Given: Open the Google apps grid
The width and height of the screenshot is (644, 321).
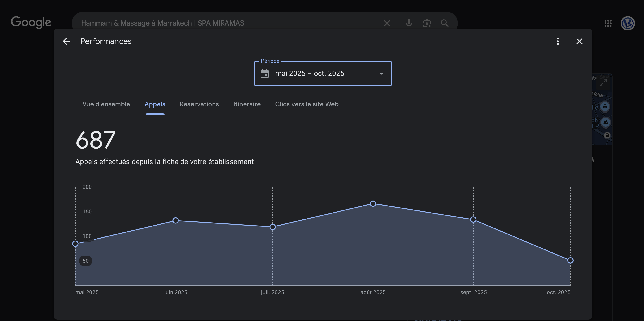Looking at the screenshot, I should [608, 23].
